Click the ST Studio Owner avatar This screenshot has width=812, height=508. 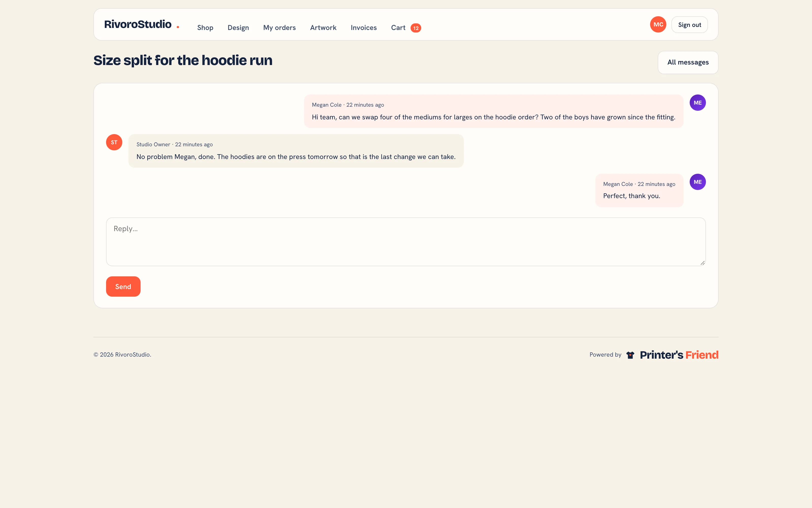tap(114, 142)
